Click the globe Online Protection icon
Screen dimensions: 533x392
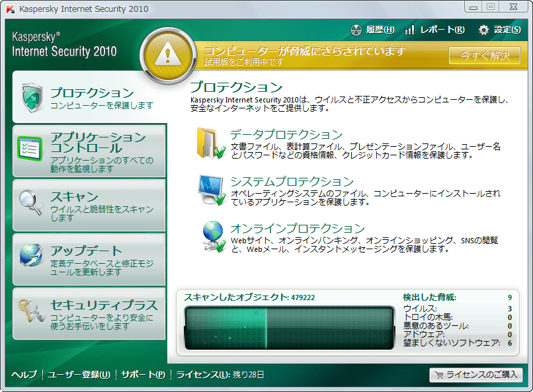214,237
